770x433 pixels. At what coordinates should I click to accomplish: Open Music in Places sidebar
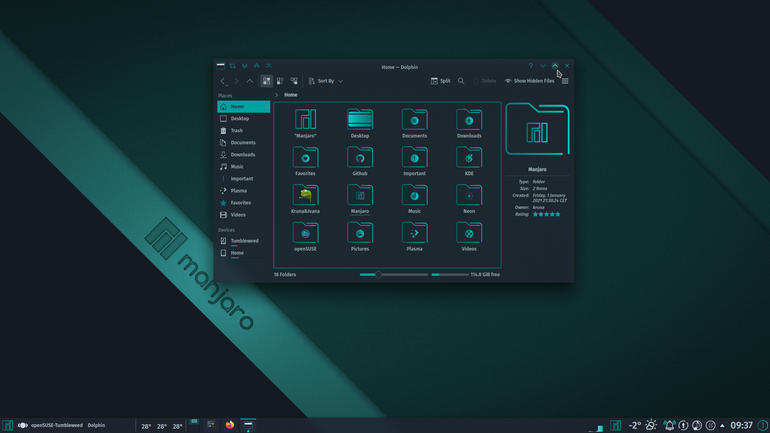[244, 167]
